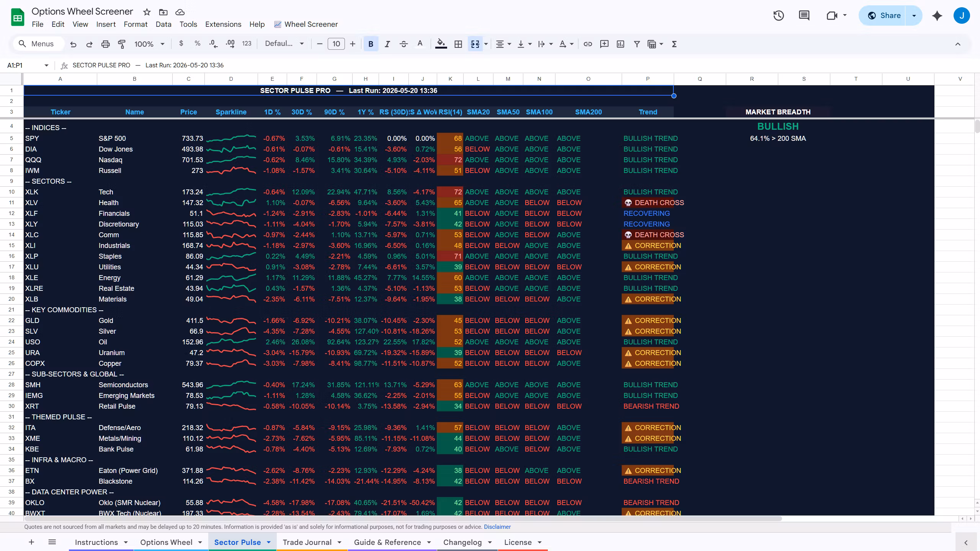This screenshot has height=551, width=980.
Task: Open all comments panel
Action: [804, 15]
